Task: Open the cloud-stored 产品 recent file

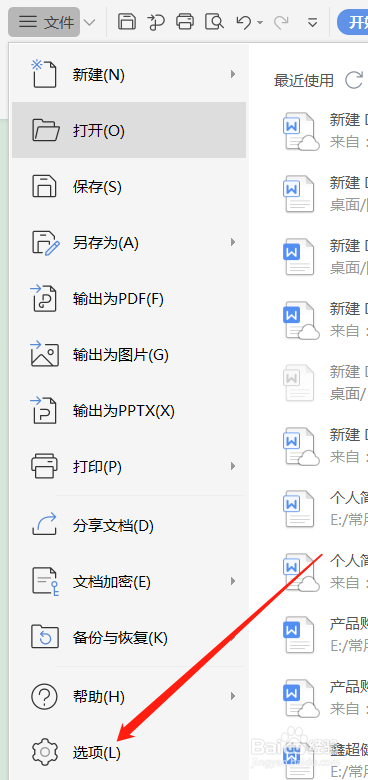Action: point(325,697)
